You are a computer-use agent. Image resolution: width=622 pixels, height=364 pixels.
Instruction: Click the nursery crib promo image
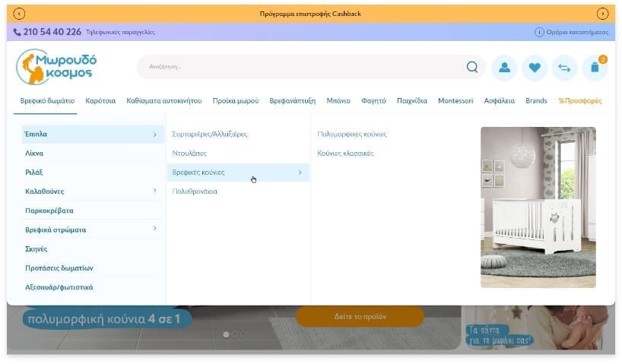click(538, 207)
